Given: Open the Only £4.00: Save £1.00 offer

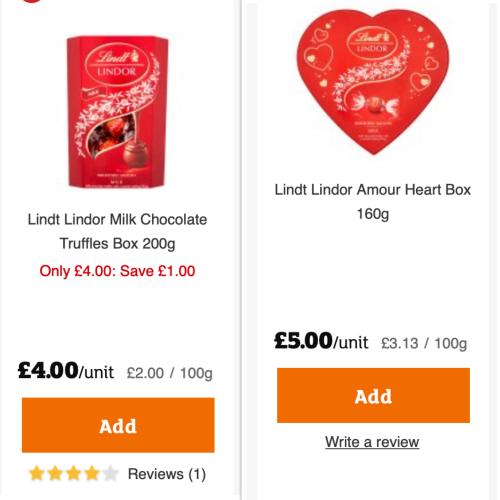Looking at the screenshot, I should (x=117, y=271).
